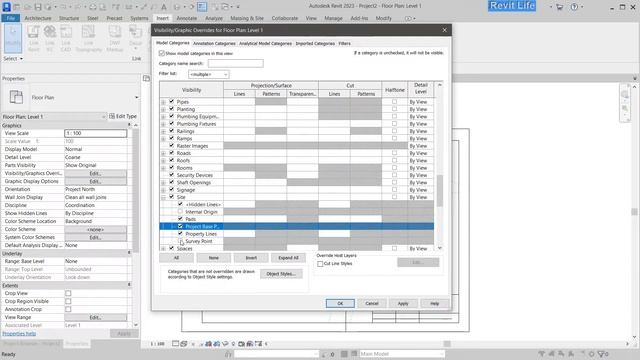Viewport: 640px width, 360px height.
Task: Expand the Pipes category tree node
Action: 163,102
